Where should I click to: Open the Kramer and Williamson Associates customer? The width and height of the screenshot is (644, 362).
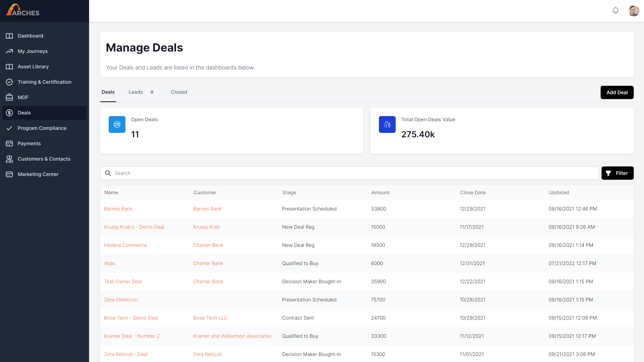[232, 336]
